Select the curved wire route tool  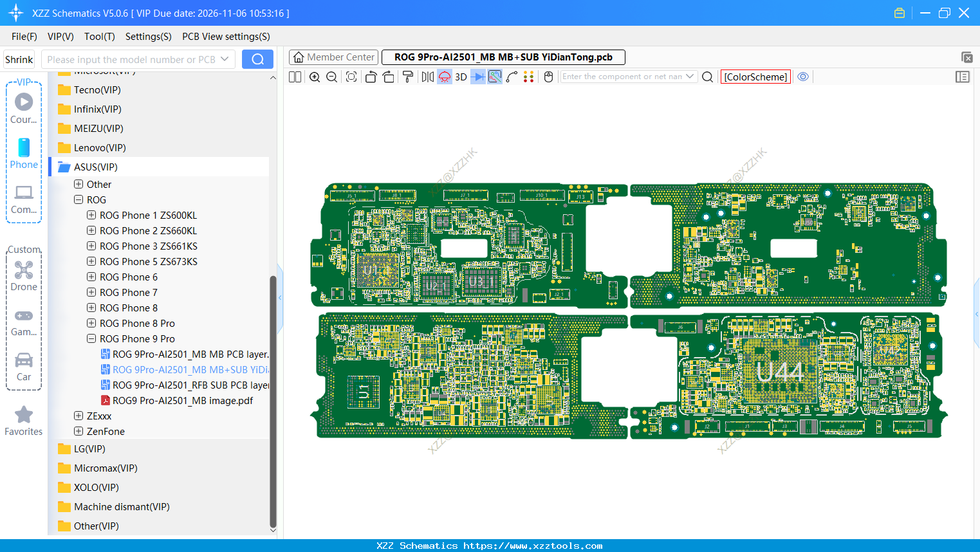(512, 77)
